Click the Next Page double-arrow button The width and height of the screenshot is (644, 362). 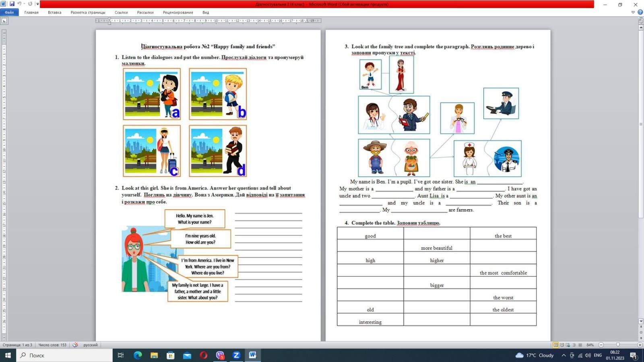click(641, 337)
